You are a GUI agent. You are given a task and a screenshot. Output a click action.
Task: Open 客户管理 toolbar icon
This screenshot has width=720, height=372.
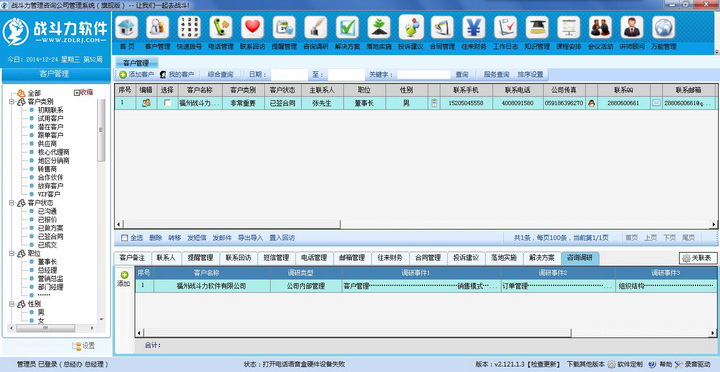tap(158, 28)
